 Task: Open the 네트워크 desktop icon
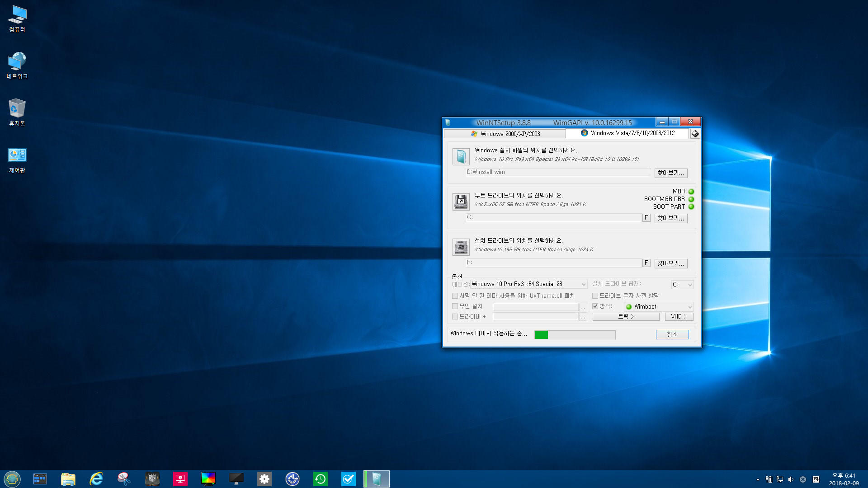point(17,66)
